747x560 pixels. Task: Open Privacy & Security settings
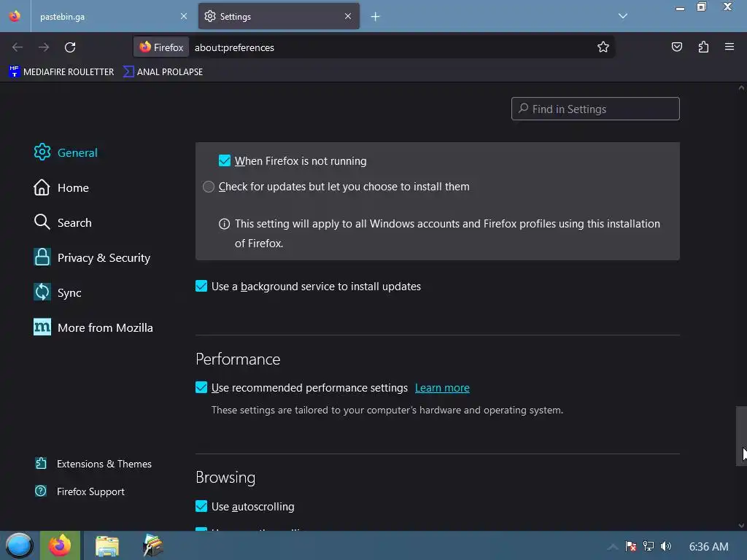tap(92, 257)
